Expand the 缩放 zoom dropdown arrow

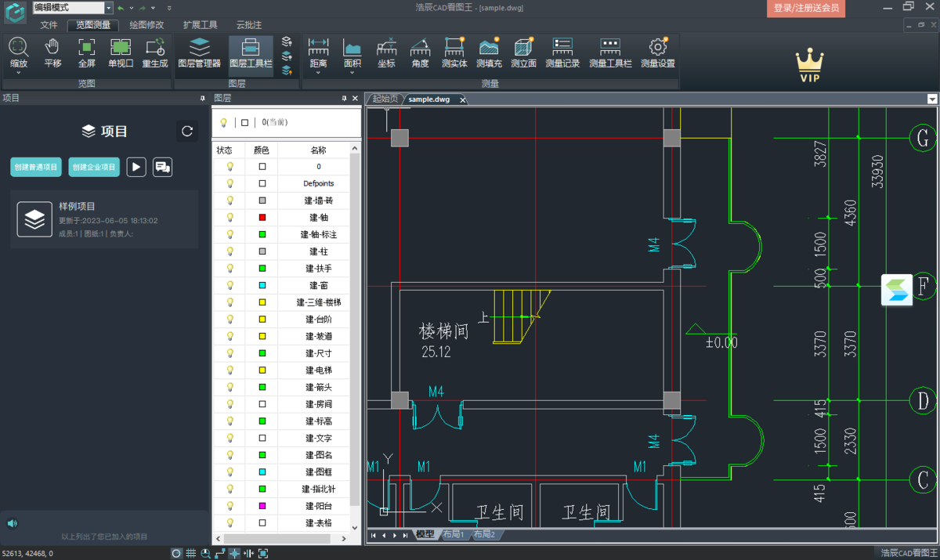[x=18, y=74]
